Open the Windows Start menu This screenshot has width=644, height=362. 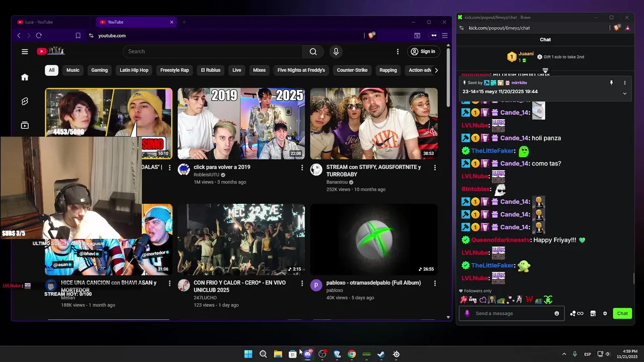pyautogui.click(x=248, y=354)
